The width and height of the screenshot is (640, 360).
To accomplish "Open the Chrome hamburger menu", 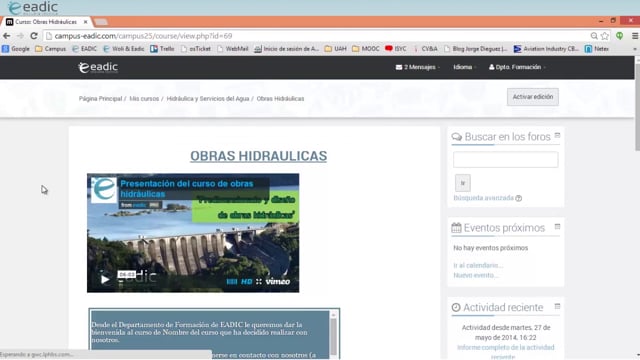I will pos(635,36).
